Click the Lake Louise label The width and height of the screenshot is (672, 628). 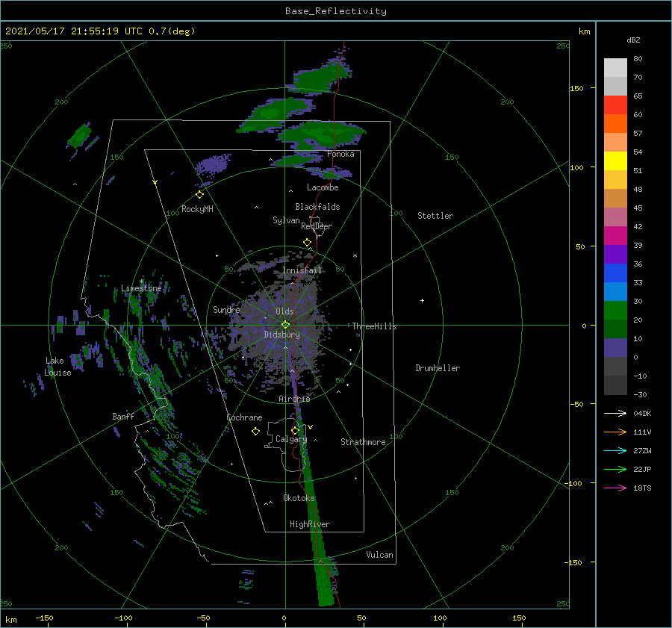coord(57,367)
